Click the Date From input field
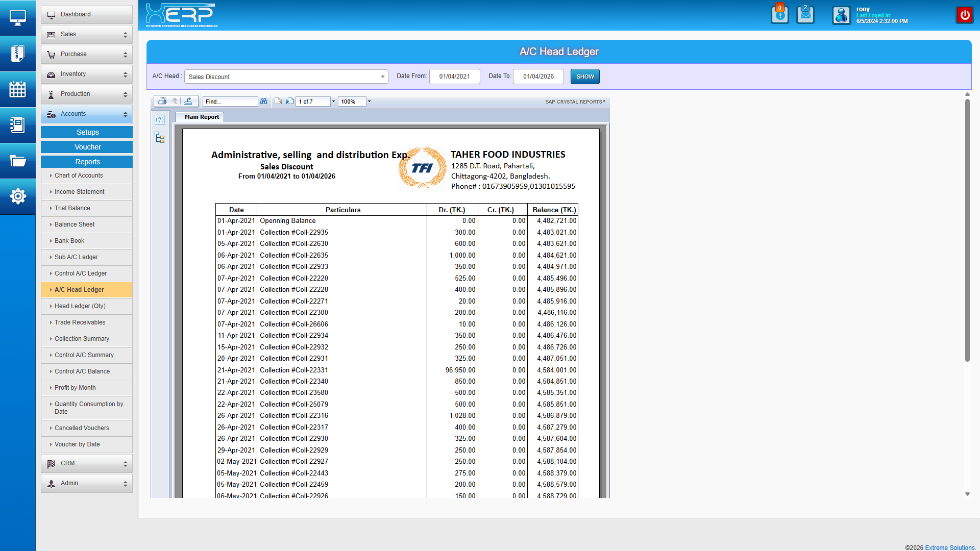Viewport: 980px width, 551px height. (x=454, y=77)
